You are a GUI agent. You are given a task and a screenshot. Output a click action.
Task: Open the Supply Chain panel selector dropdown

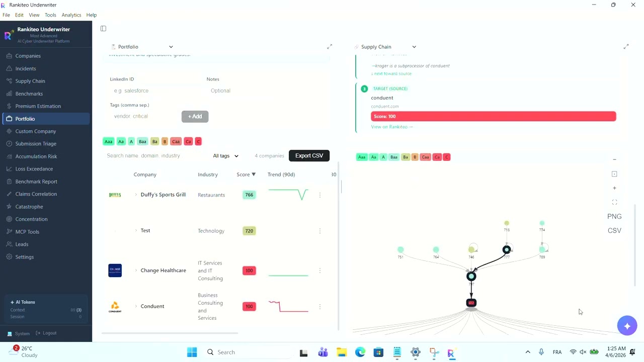tap(385, 47)
